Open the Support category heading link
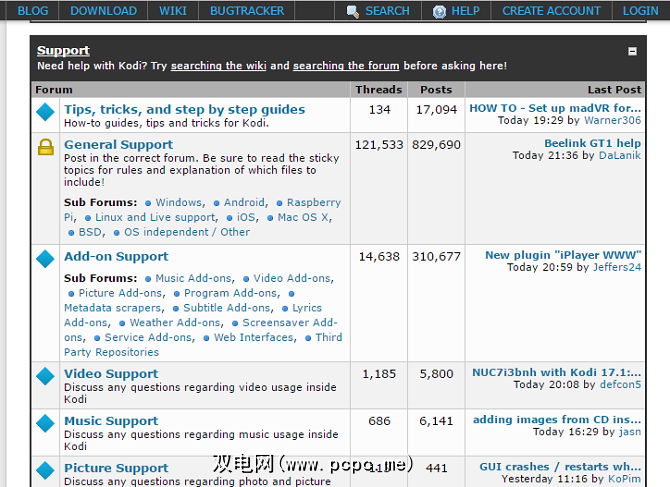670x487 pixels. 63,50
